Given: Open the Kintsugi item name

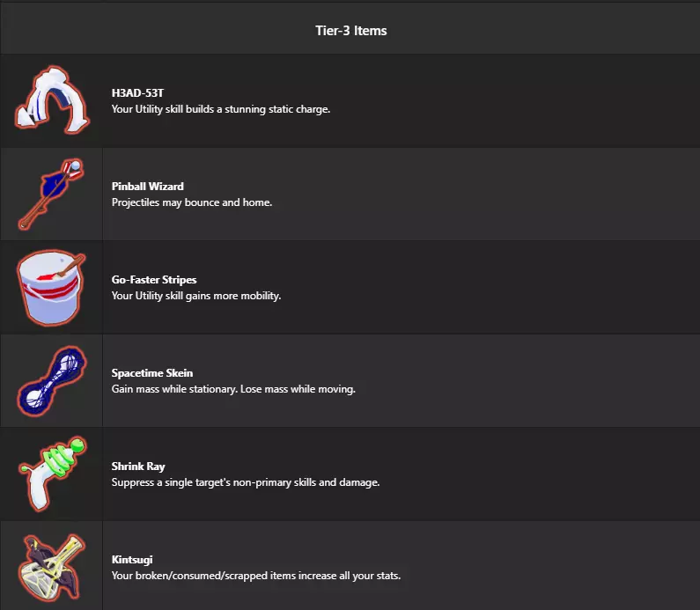Looking at the screenshot, I should 132,559.
